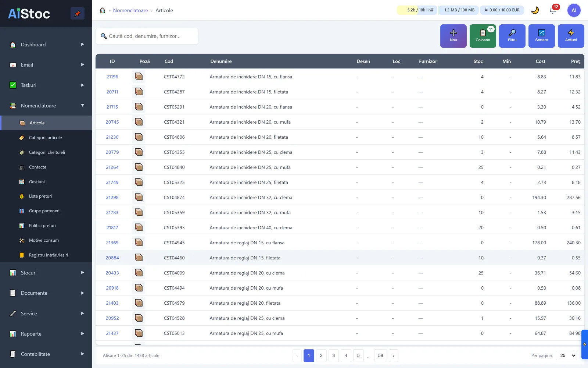Image resolution: width=588 pixels, height=368 pixels.
Task: Open the Per pagina 25 dropdown
Action: [566, 355]
